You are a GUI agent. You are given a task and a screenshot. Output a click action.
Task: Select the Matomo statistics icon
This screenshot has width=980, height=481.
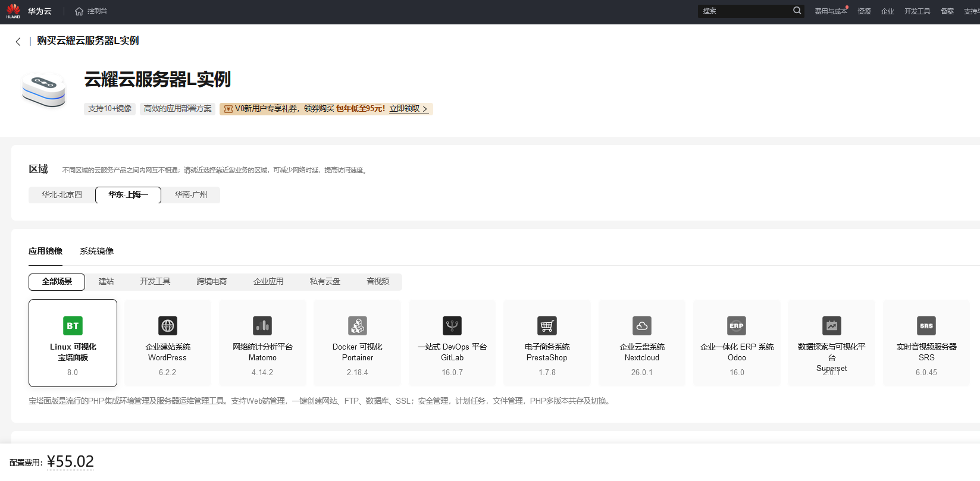[x=262, y=326]
